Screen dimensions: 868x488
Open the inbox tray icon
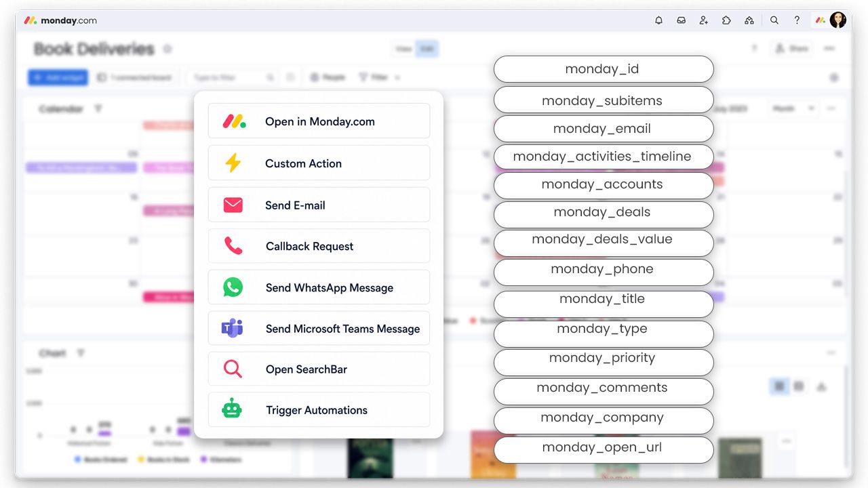(x=681, y=20)
